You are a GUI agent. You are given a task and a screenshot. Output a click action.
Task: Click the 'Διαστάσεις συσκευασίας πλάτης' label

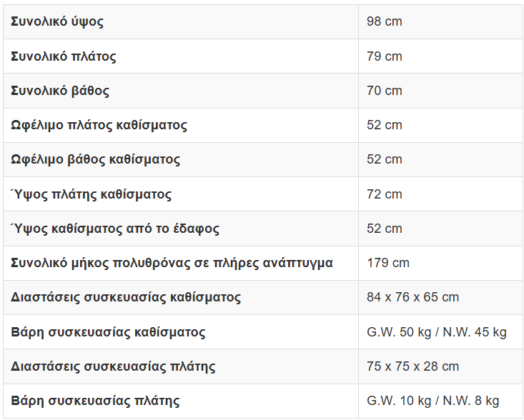[113, 366]
